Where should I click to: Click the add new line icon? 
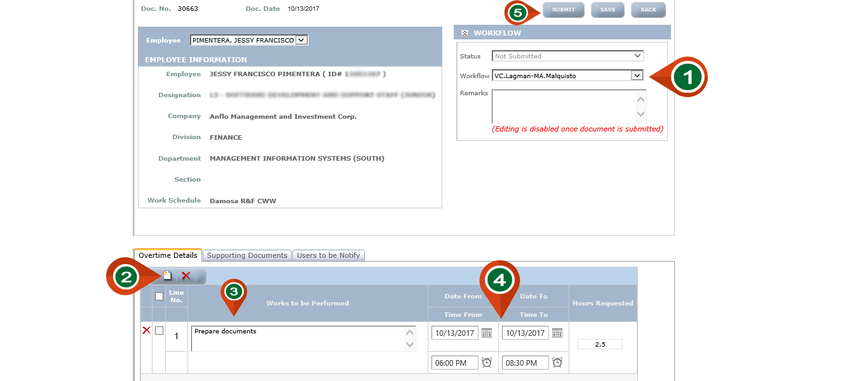168,276
